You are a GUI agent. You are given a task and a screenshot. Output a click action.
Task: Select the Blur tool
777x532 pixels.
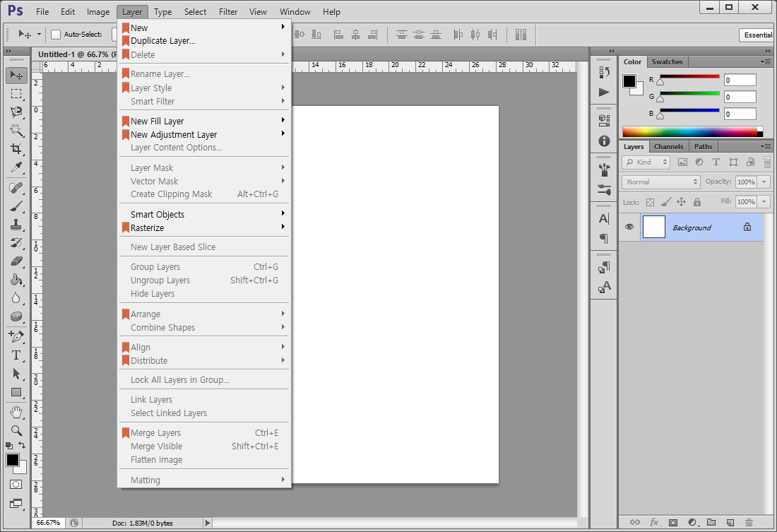point(16,298)
